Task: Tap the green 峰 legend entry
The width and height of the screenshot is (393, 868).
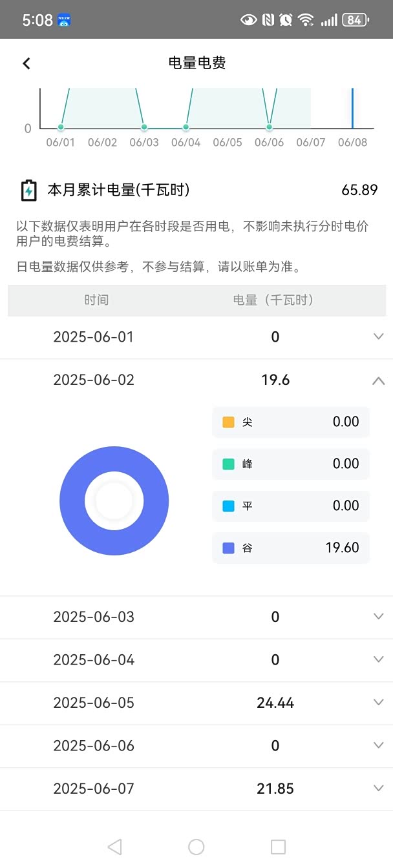Action: (x=291, y=464)
